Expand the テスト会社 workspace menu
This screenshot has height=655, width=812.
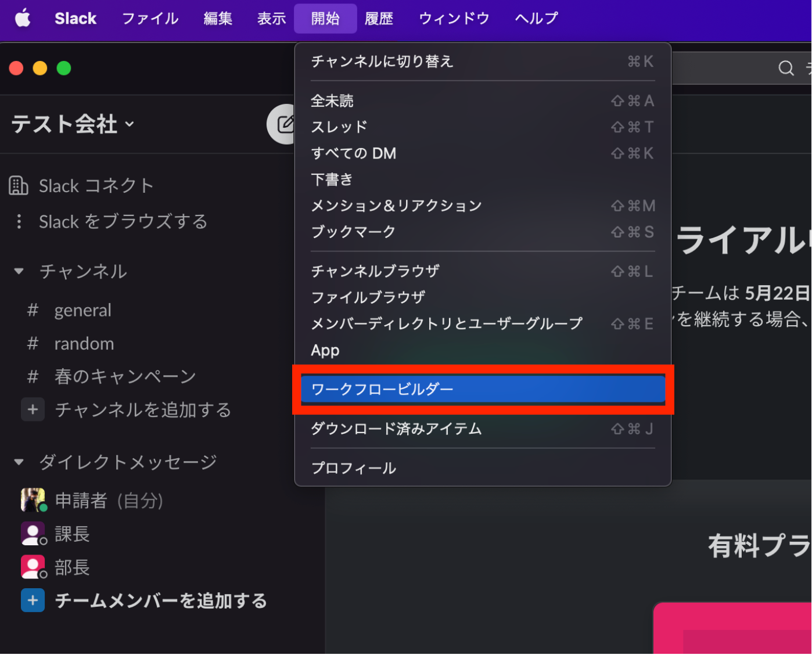tap(73, 124)
